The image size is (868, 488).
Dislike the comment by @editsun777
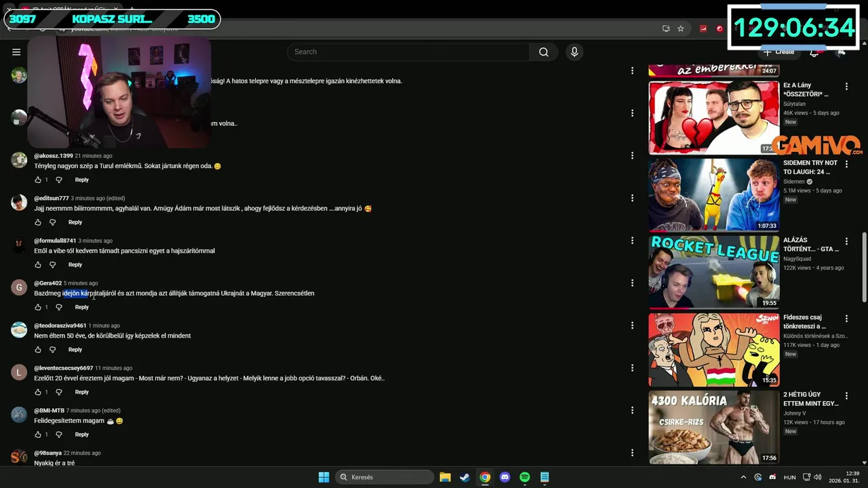pyautogui.click(x=52, y=222)
